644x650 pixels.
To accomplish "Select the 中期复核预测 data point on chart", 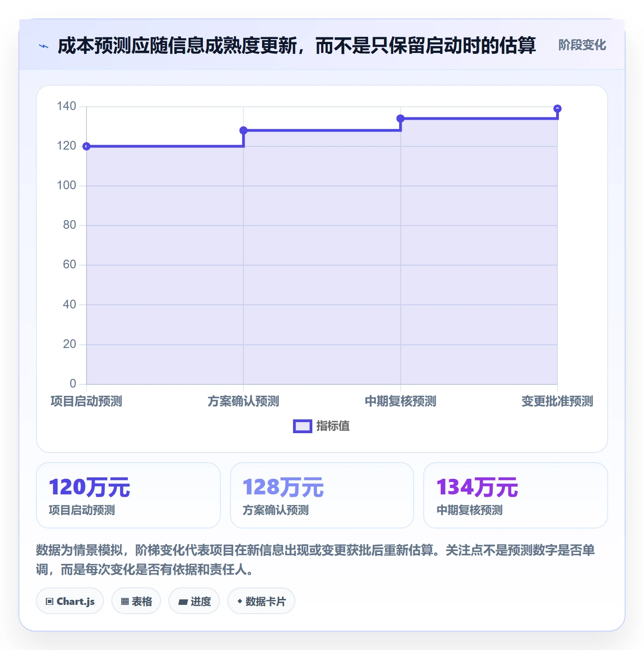I will [x=401, y=119].
